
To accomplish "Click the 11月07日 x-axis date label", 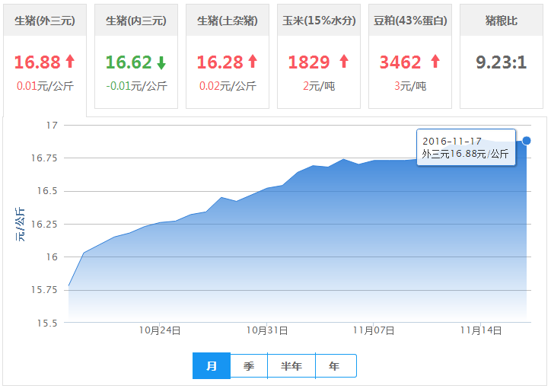I will [x=374, y=330].
